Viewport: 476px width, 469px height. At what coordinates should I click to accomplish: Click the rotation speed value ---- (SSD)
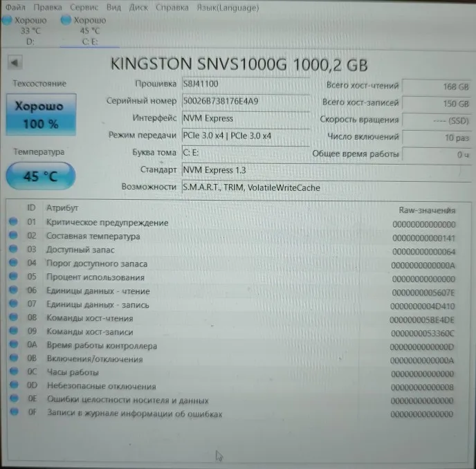[437, 121]
